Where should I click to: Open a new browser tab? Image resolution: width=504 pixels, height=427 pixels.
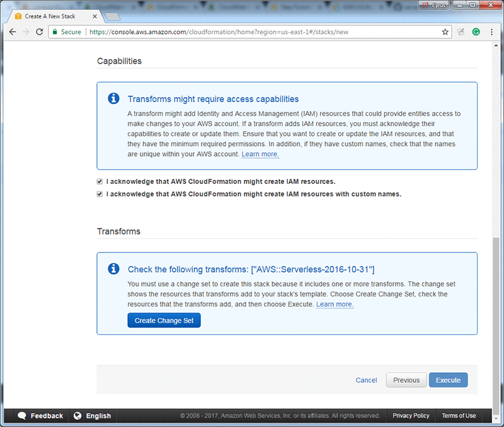pyautogui.click(x=113, y=16)
